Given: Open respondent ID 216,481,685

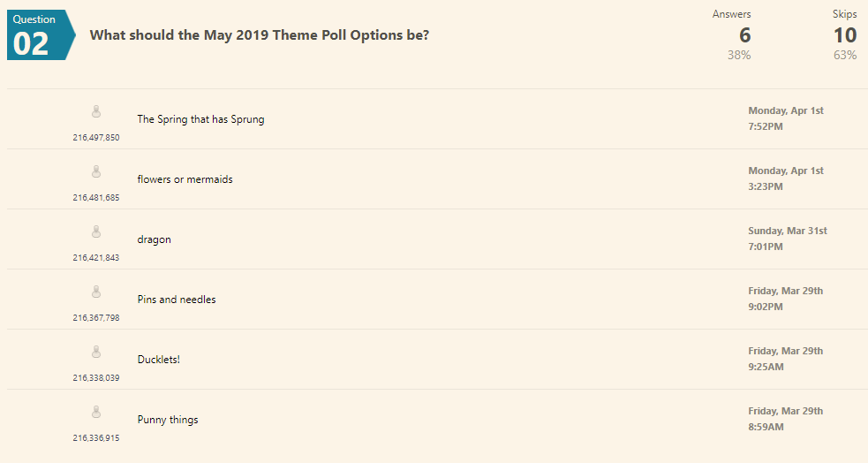Looking at the screenshot, I should pyautogui.click(x=96, y=198).
